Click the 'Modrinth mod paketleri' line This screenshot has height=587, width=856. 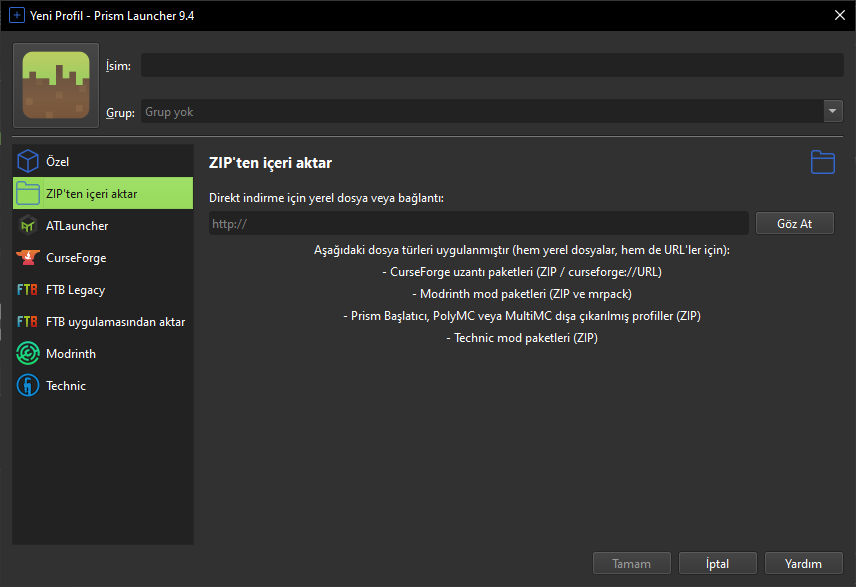[x=522, y=294]
